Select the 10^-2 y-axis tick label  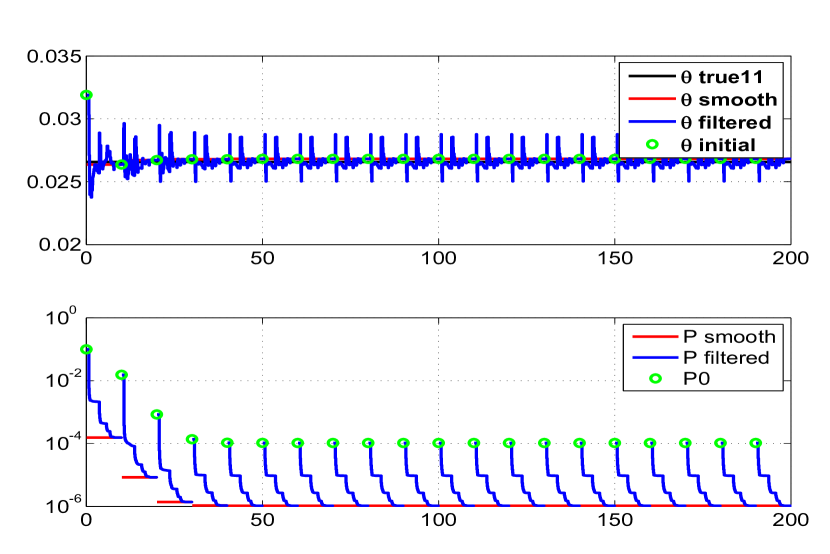(x=61, y=380)
